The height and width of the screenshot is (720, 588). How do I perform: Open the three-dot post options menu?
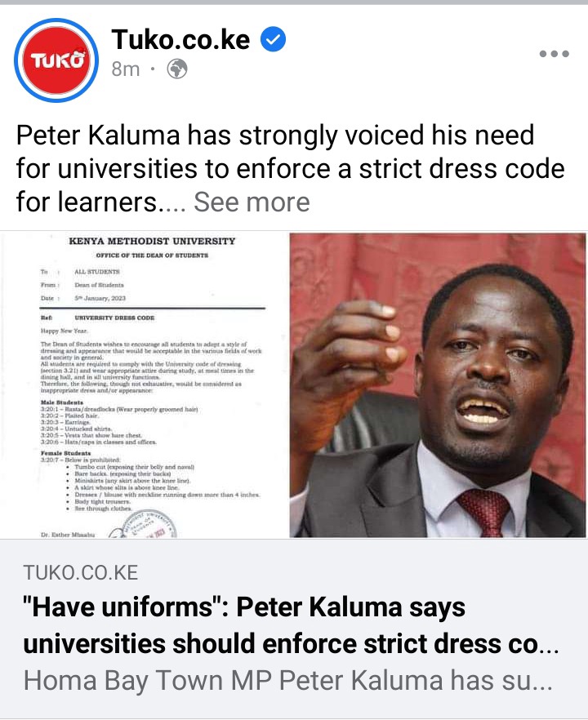point(554,54)
